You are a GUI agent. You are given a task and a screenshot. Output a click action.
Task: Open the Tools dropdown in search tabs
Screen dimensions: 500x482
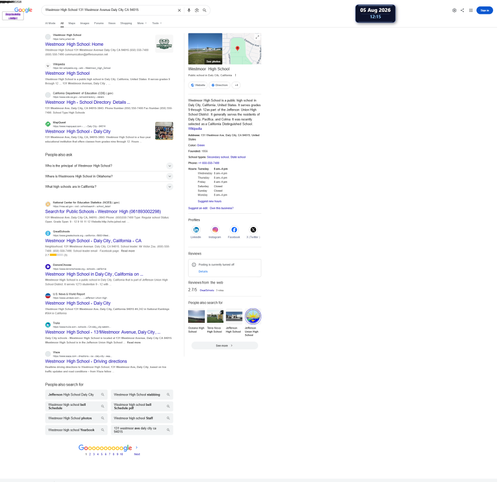tap(157, 23)
